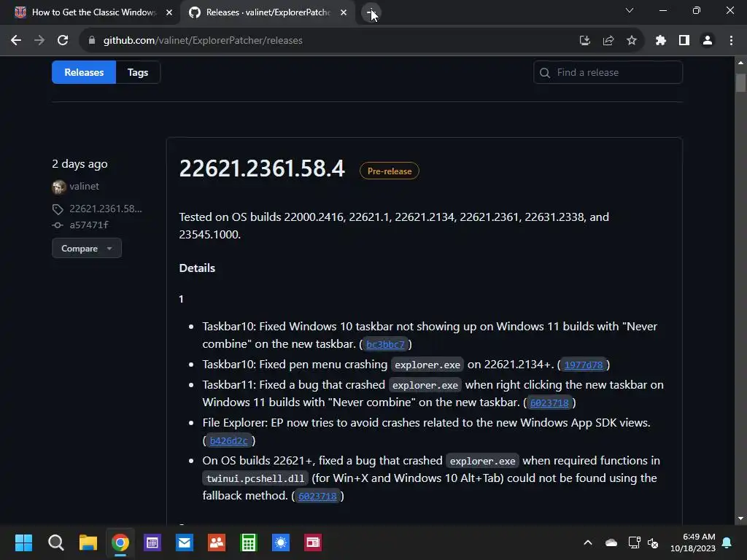Viewport: 747px width, 560px height.
Task: Open the Mail app from taskbar
Action: pos(185,542)
